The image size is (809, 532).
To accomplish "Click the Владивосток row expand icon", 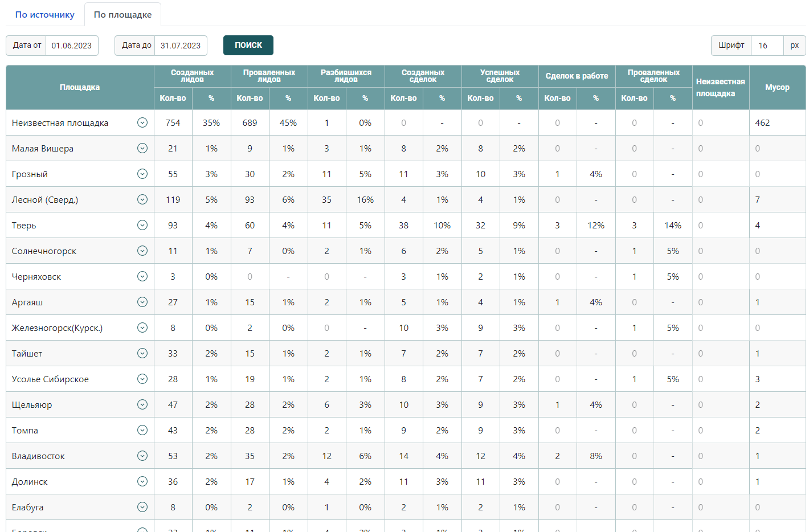I will pos(142,456).
